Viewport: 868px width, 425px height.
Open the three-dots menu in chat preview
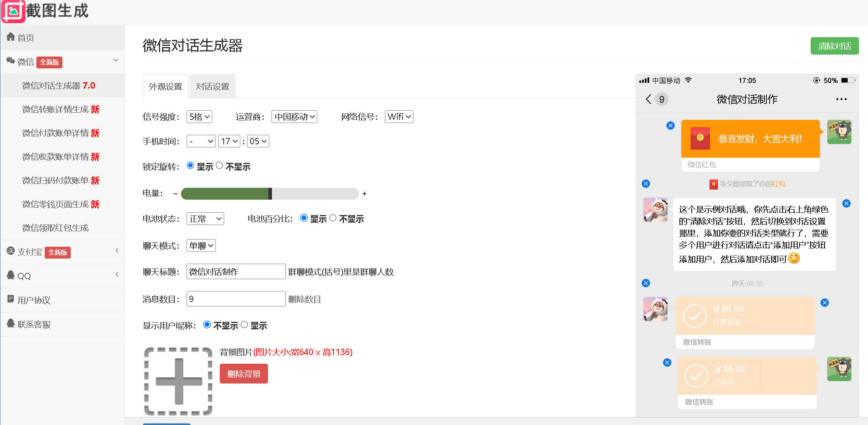[x=841, y=99]
